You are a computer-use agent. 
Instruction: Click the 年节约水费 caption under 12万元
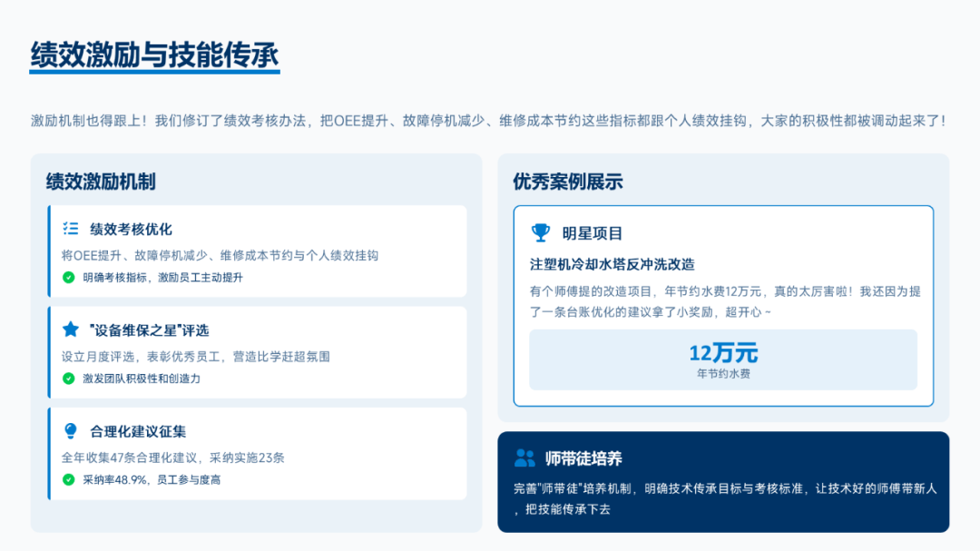(x=722, y=373)
